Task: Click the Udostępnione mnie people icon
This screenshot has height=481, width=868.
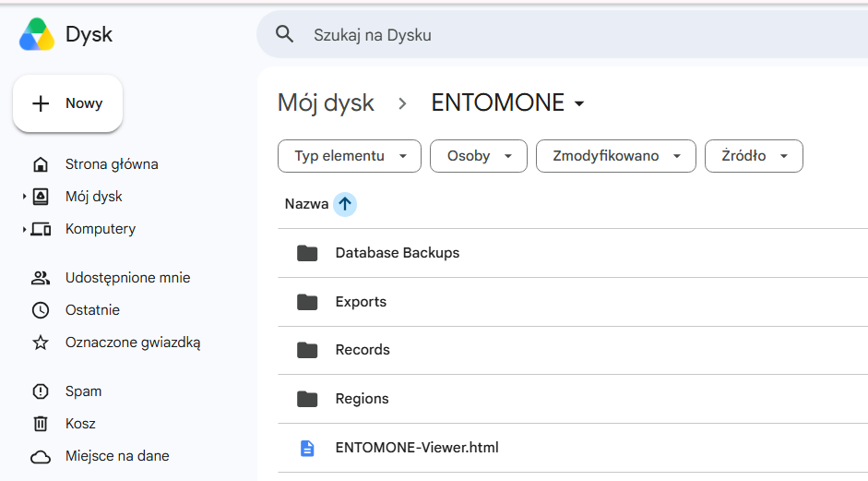Action: tap(41, 278)
